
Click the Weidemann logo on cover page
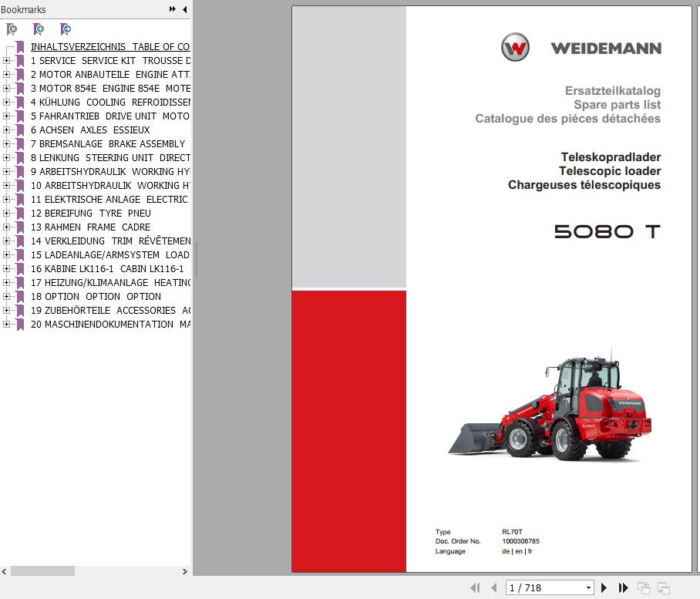(581, 47)
